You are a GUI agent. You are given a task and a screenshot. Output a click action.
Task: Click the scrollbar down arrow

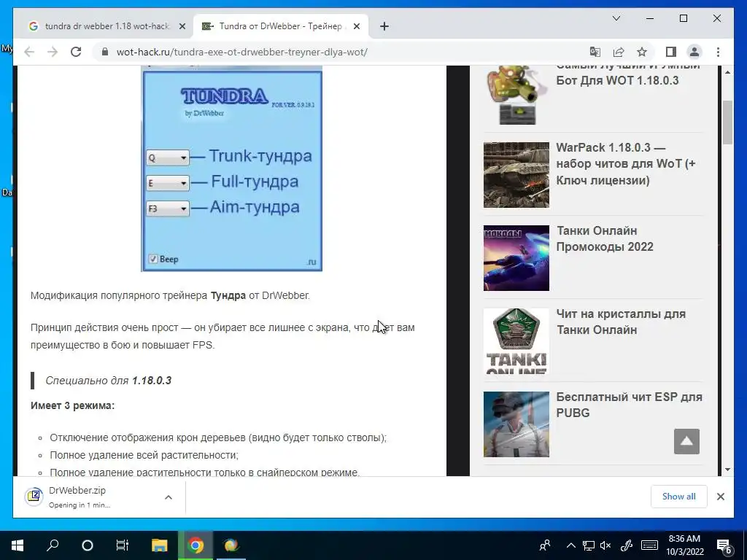(x=727, y=470)
